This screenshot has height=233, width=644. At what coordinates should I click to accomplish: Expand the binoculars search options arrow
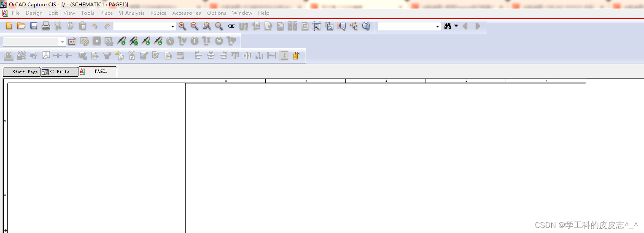456,26
